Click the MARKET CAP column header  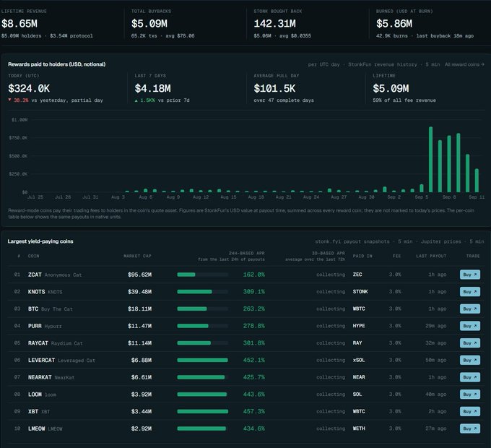(137, 256)
